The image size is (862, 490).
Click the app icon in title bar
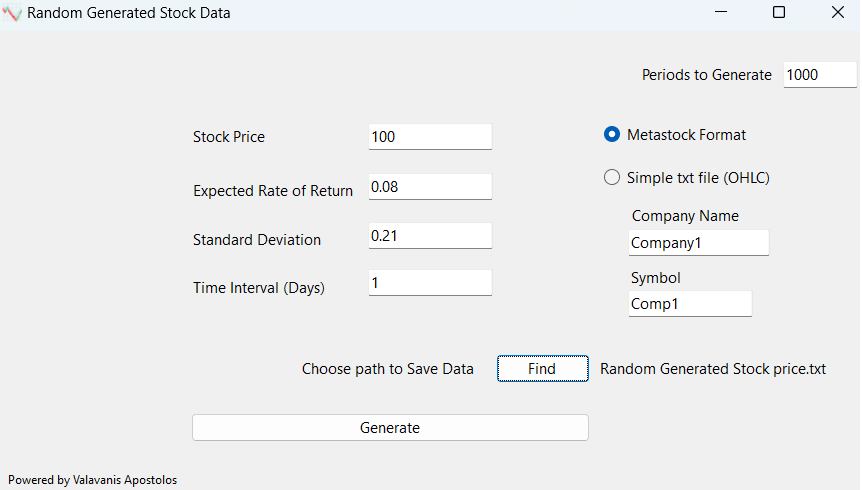13,14
